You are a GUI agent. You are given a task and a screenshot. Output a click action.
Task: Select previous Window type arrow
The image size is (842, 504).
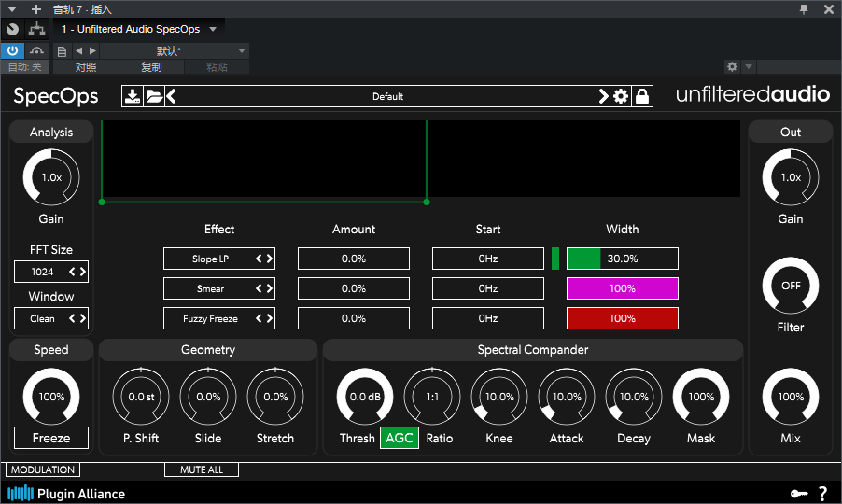pos(72,318)
